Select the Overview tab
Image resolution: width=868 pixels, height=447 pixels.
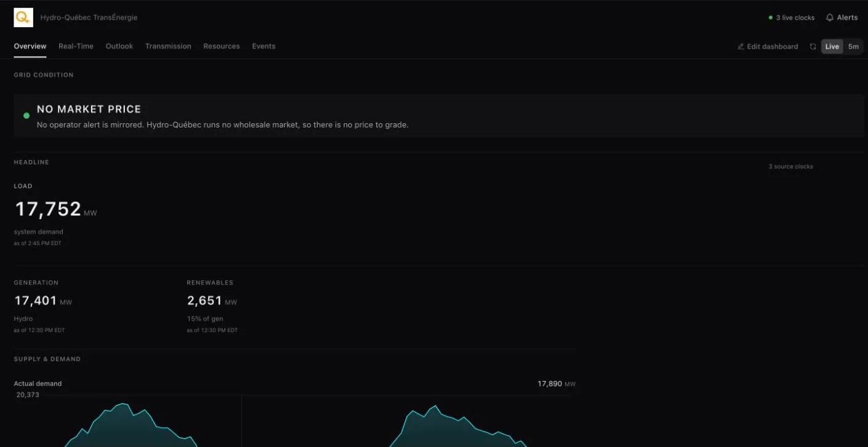tap(30, 46)
